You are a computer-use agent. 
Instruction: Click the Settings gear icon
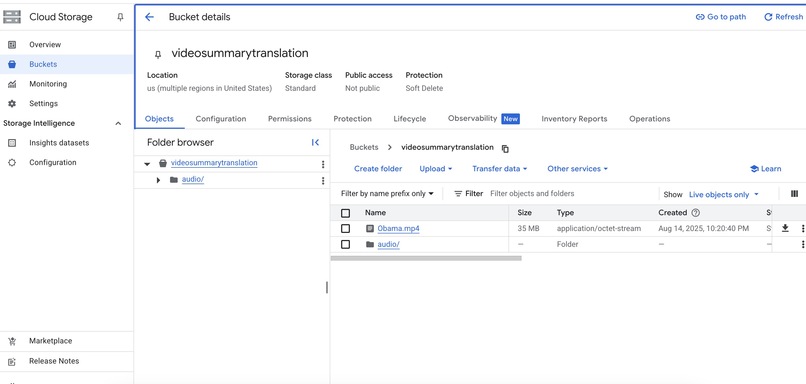pyautogui.click(x=12, y=103)
